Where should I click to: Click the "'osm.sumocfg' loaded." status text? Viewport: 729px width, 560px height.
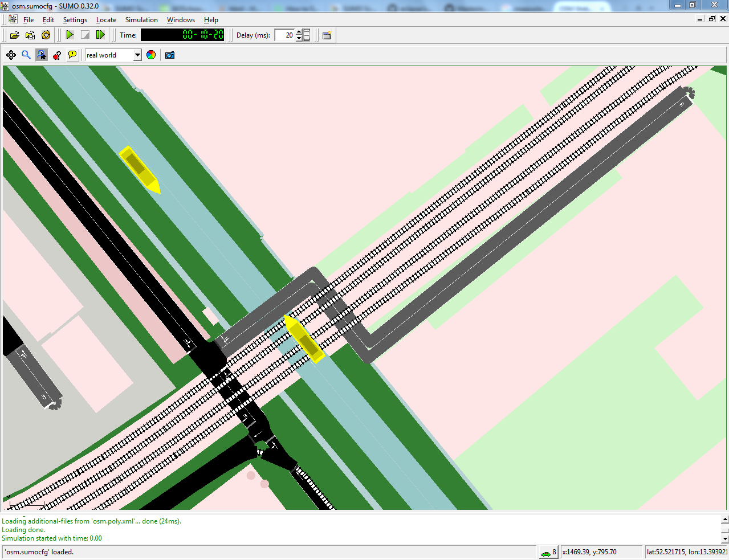(x=40, y=552)
